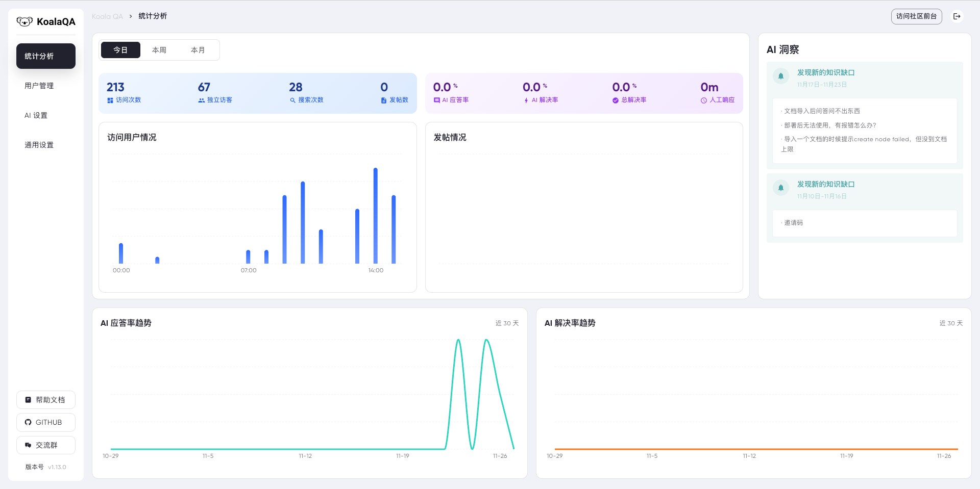
Task: Click the 11月17日-11月23日 date range text
Action: coord(822,85)
